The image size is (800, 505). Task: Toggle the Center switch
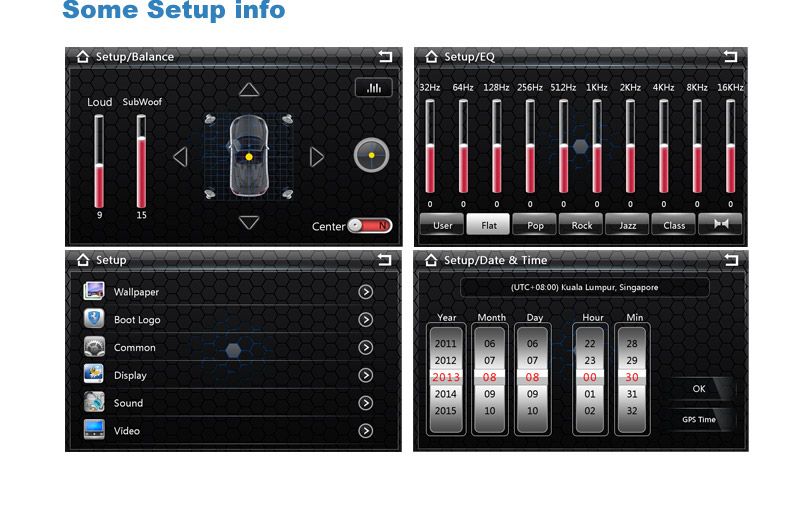[x=370, y=226]
